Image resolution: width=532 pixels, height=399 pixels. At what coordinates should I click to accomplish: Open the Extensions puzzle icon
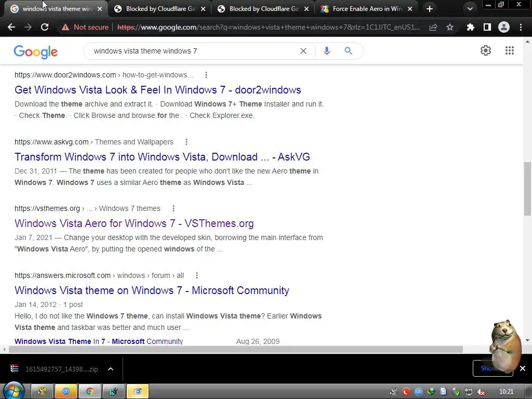pos(470,27)
